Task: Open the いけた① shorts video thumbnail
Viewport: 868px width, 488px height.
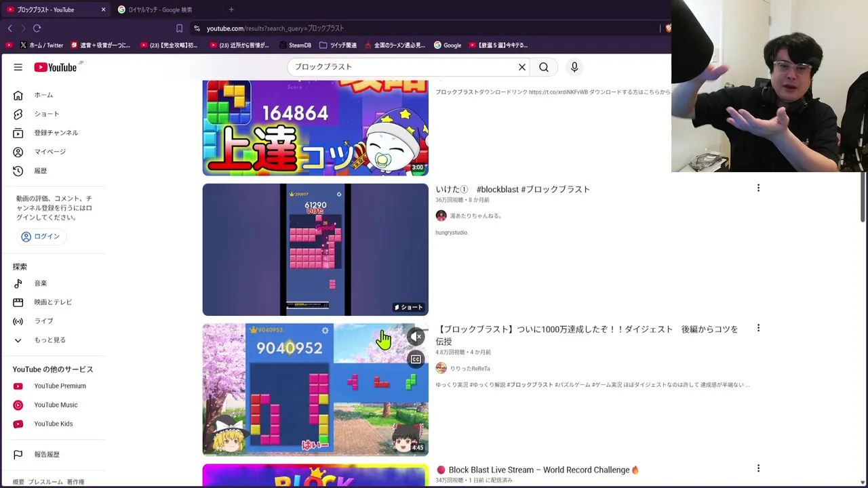Action: coord(315,249)
